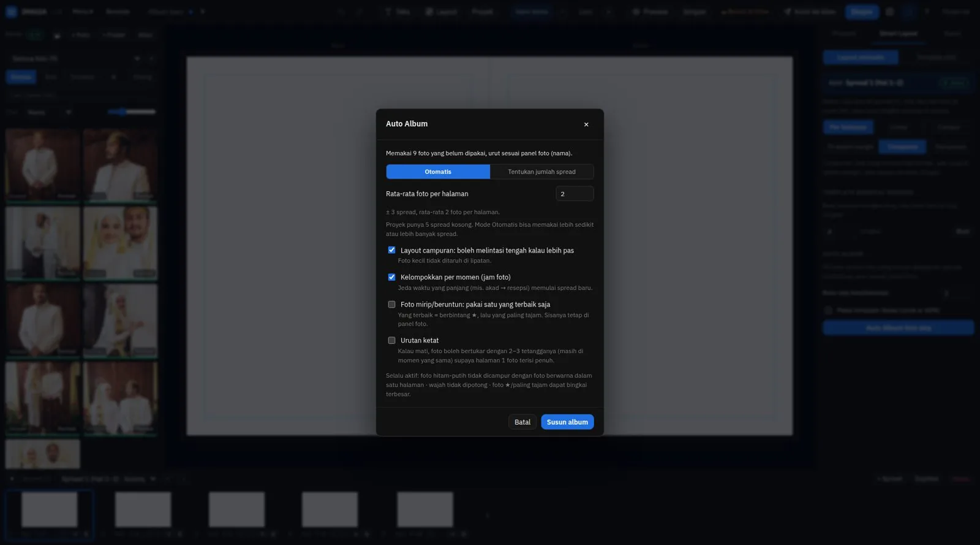The image size is (980, 545).
Task: Click the Susun album button
Action: [x=567, y=422]
